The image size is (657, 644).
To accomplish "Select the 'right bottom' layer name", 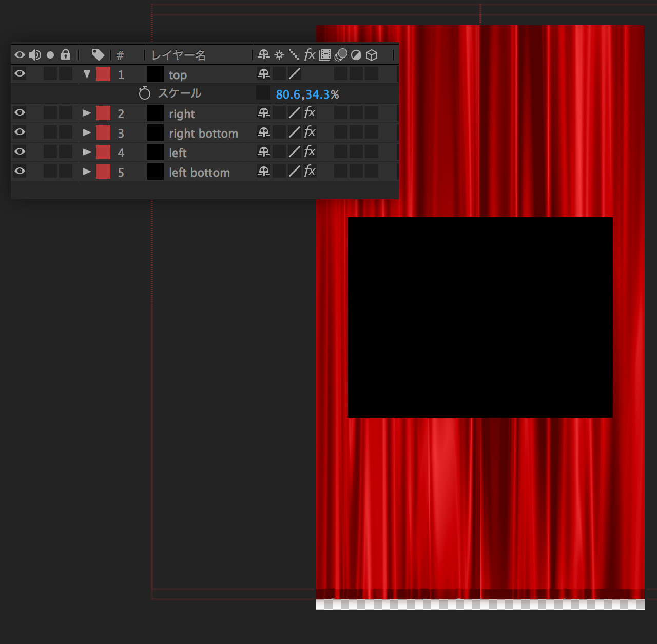I will point(203,134).
